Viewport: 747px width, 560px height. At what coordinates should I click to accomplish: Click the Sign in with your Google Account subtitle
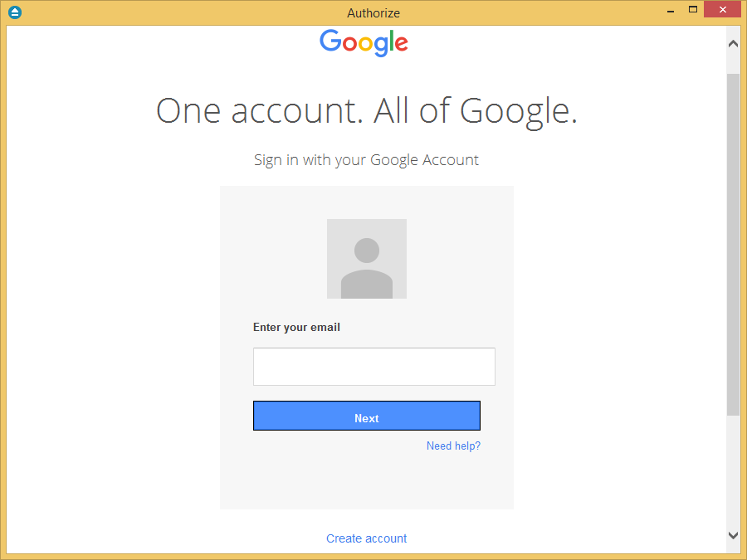tap(366, 159)
